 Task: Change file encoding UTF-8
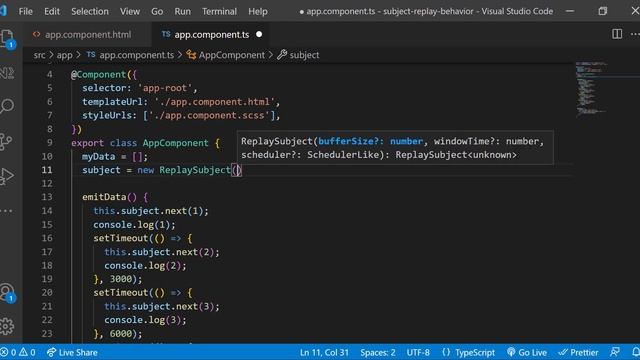pos(418,352)
